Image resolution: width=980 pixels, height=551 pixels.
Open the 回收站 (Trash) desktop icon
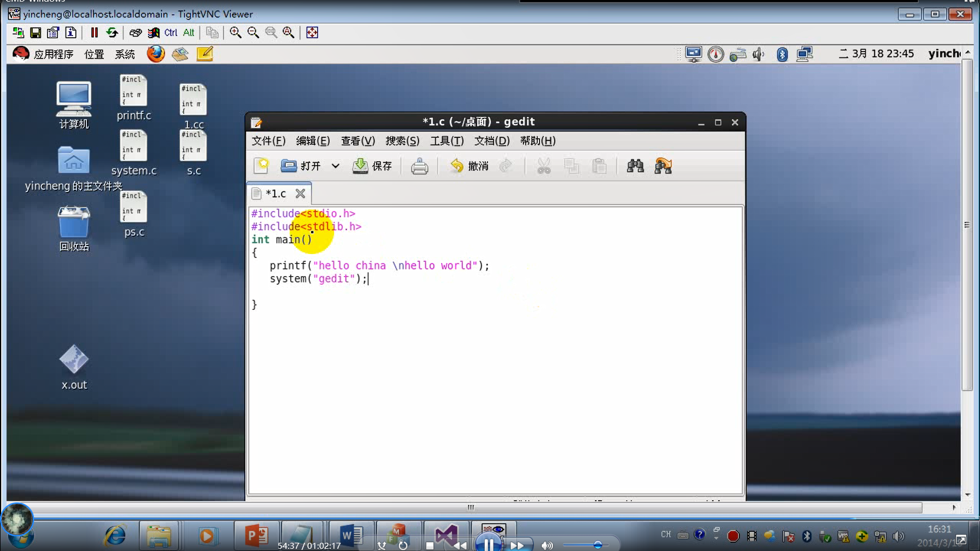(x=74, y=228)
